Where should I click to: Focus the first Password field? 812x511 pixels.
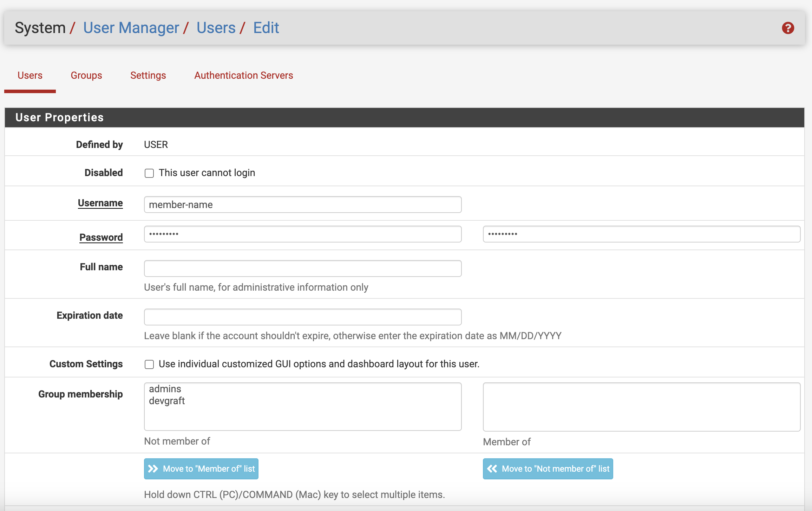click(302, 234)
